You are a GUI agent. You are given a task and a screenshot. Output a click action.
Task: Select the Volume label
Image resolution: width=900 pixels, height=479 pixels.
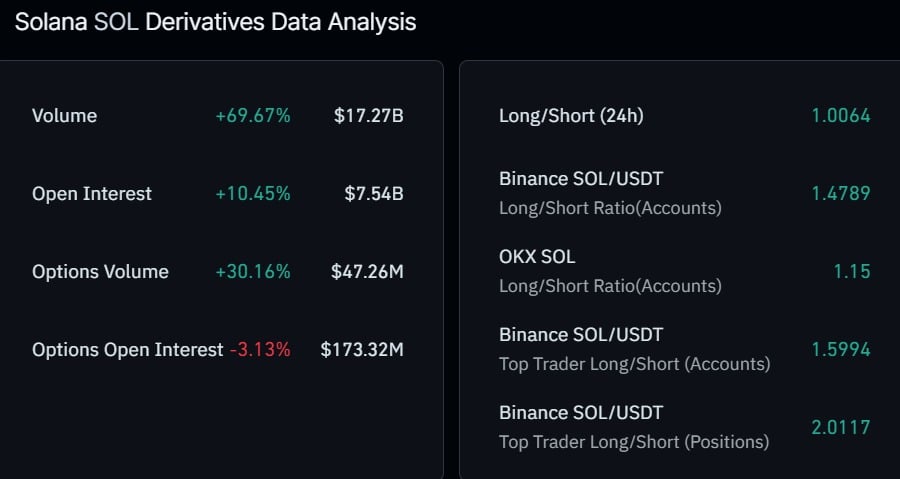coord(64,116)
